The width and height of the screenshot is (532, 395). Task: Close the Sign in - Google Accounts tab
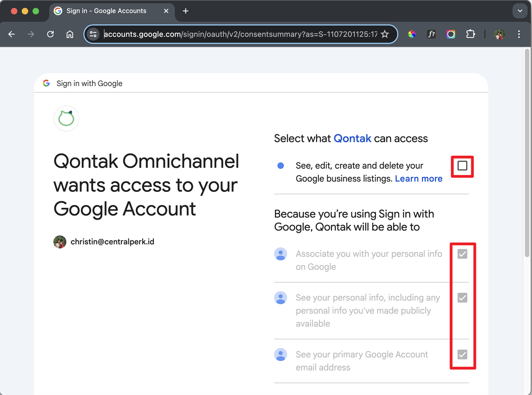(166, 11)
